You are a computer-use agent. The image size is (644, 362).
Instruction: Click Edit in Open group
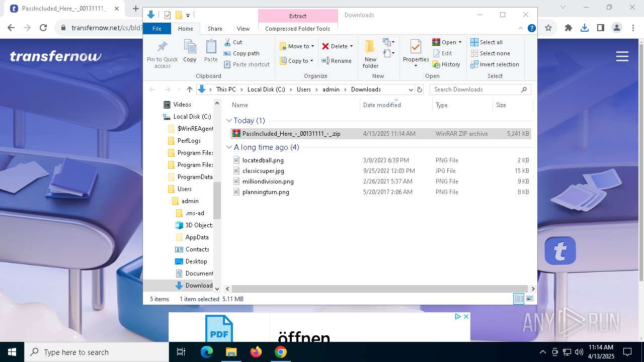click(x=442, y=53)
